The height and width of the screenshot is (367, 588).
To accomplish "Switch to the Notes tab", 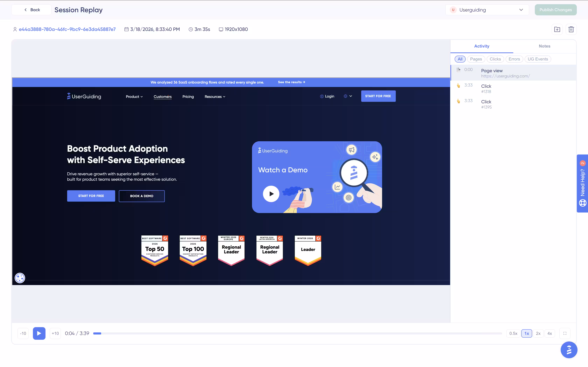I will coord(544,46).
